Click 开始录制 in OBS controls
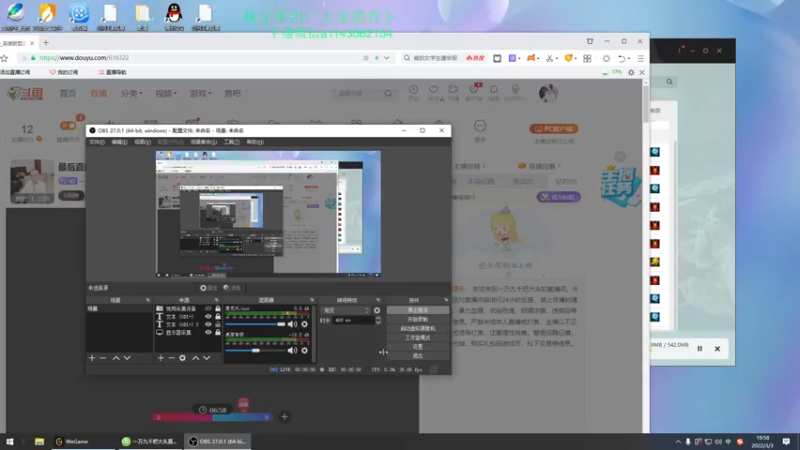 [x=418, y=319]
